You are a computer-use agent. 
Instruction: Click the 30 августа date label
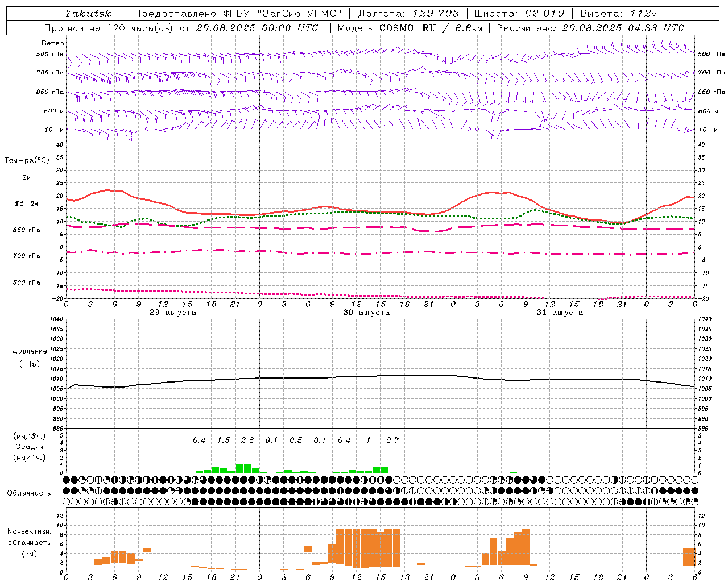pos(366,313)
